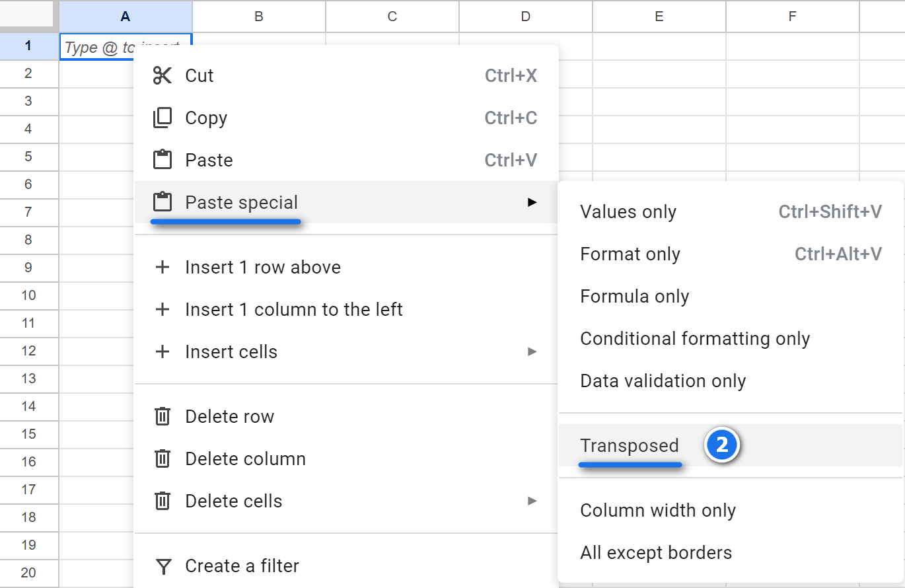This screenshot has height=588, width=905.
Task: Click trash icon beside Delete column
Action: (162, 459)
